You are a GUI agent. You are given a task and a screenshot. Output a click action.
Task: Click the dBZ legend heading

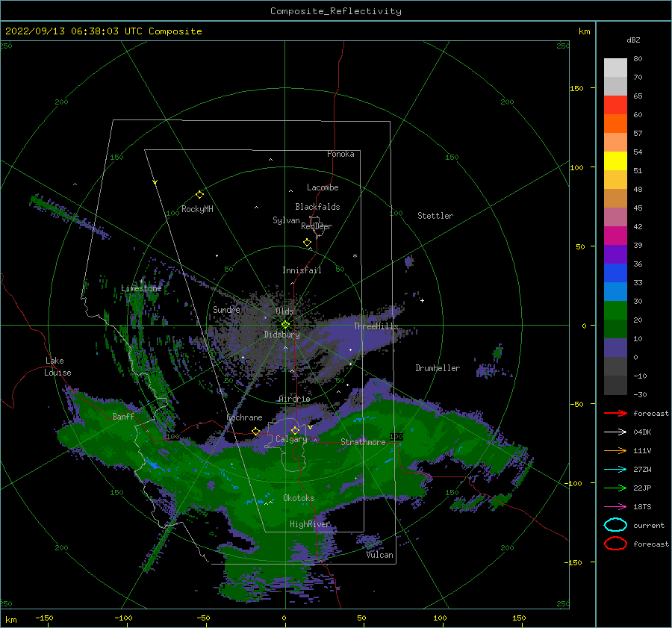(x=633, y=40)
